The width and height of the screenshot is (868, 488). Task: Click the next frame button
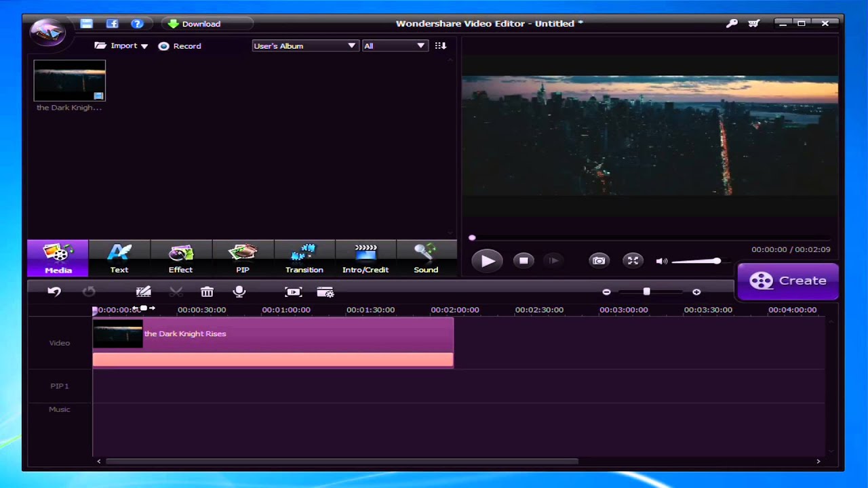553,260
